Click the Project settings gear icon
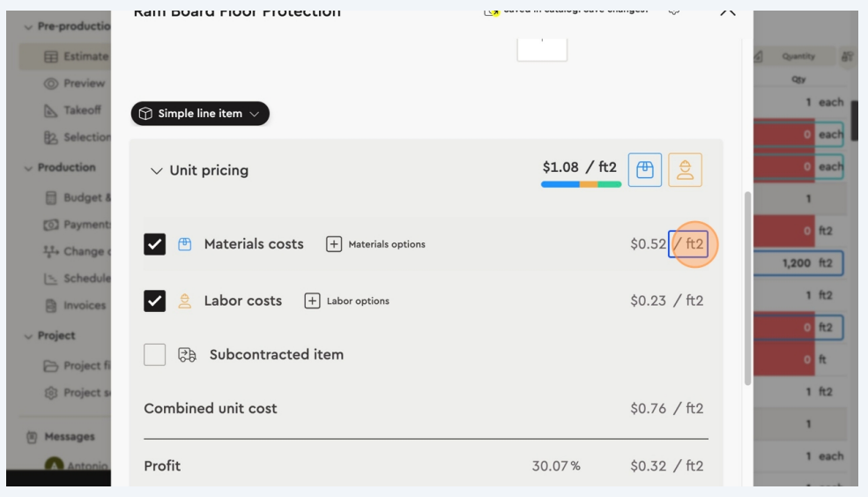 pyautogui.click(x=51, y=391)
